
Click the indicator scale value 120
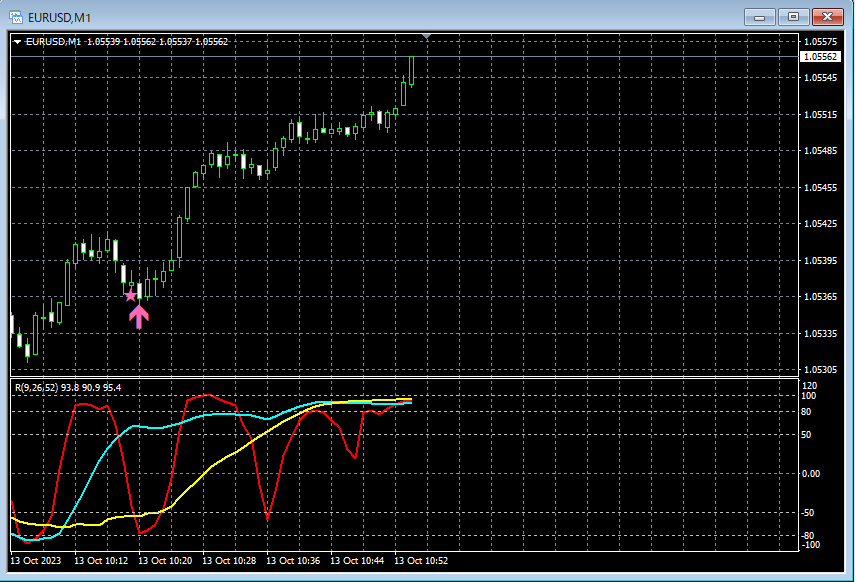coord(810,386)
